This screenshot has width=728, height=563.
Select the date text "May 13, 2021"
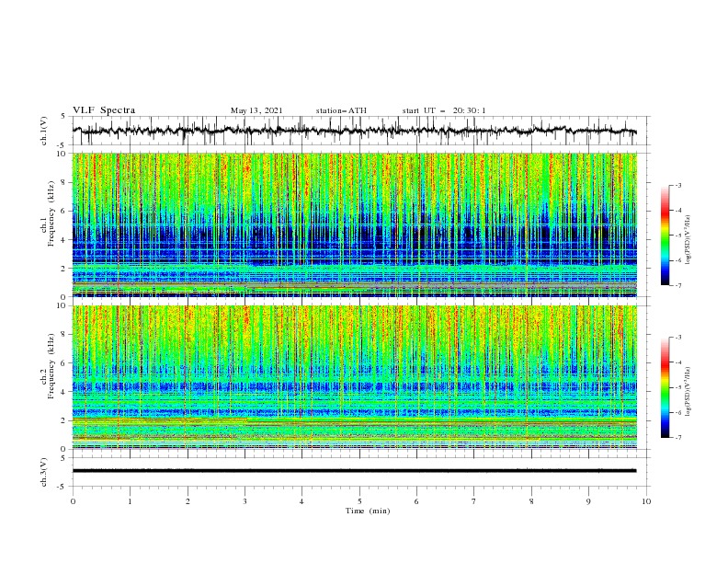coord(256,110)
